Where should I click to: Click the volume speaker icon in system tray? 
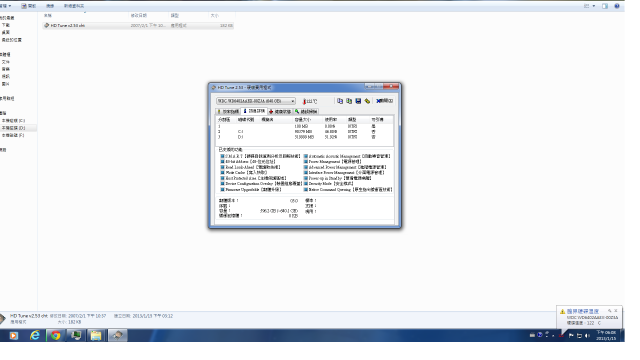point(587,336)
